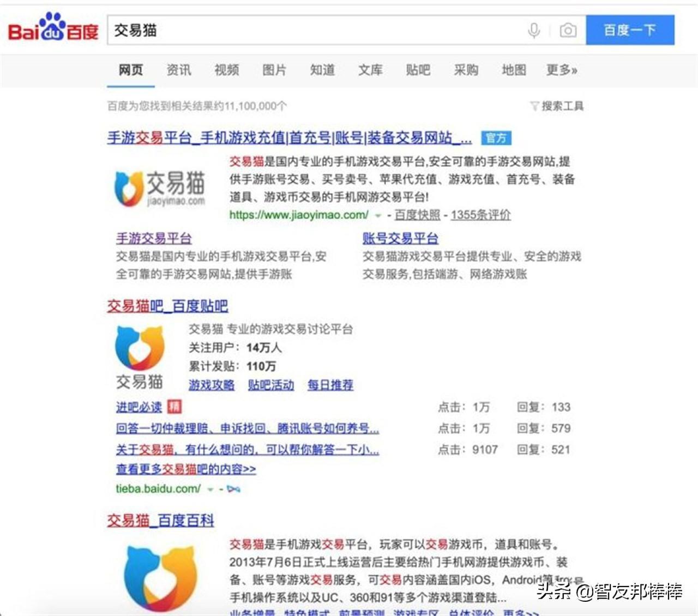
Task: Click the 官方 badge beside first result
Action: click(496, 138)
